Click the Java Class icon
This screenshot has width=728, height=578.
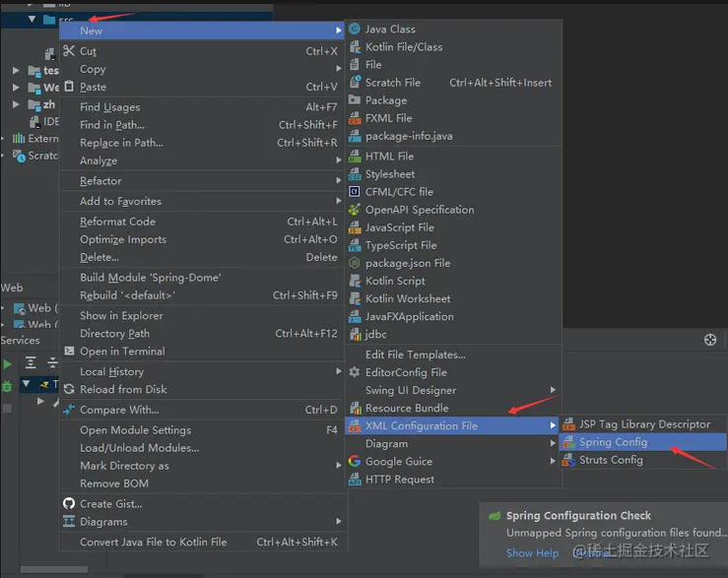tap(355, 29)
